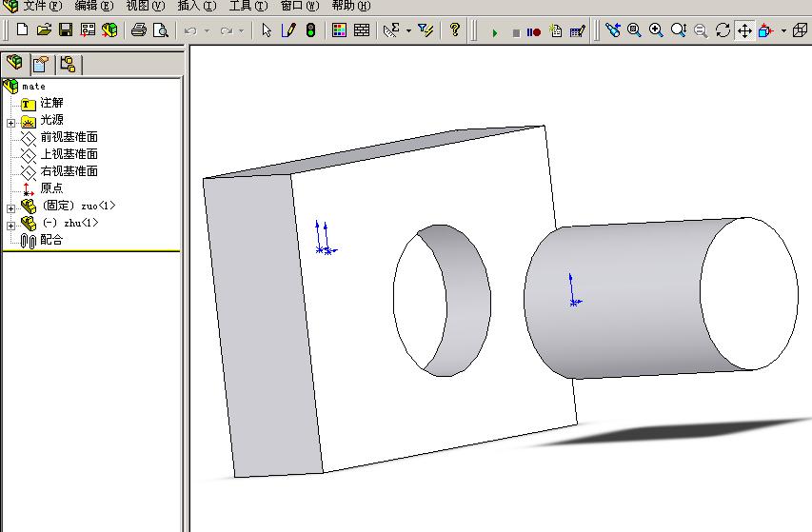Stop macro with the gray square icon
The image size is (812, 532).
pos(516,32)
